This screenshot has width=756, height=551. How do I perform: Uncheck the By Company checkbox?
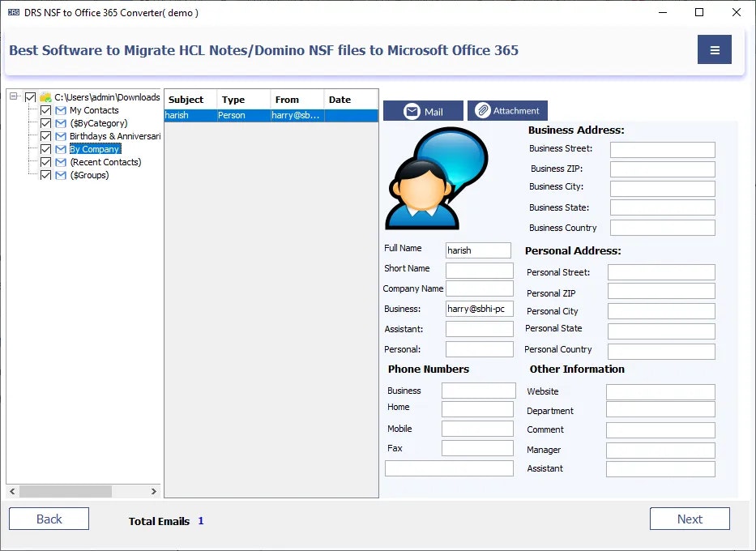(46, 148)
